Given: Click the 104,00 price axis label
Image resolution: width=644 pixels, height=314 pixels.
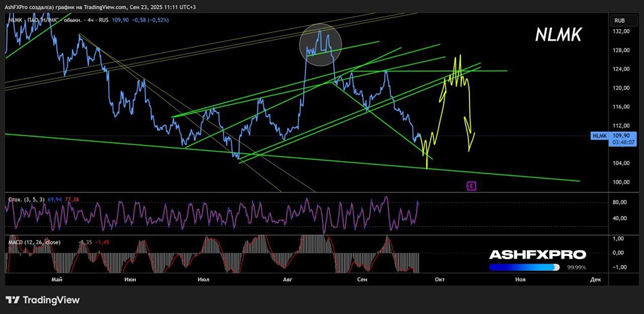Looking at the screenshot, I should click(x=620, y=163).
